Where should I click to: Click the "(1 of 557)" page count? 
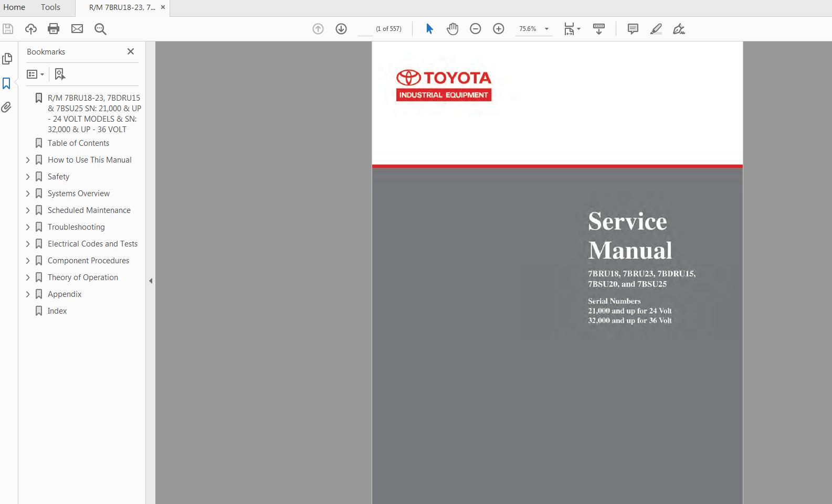coord(388,29)
